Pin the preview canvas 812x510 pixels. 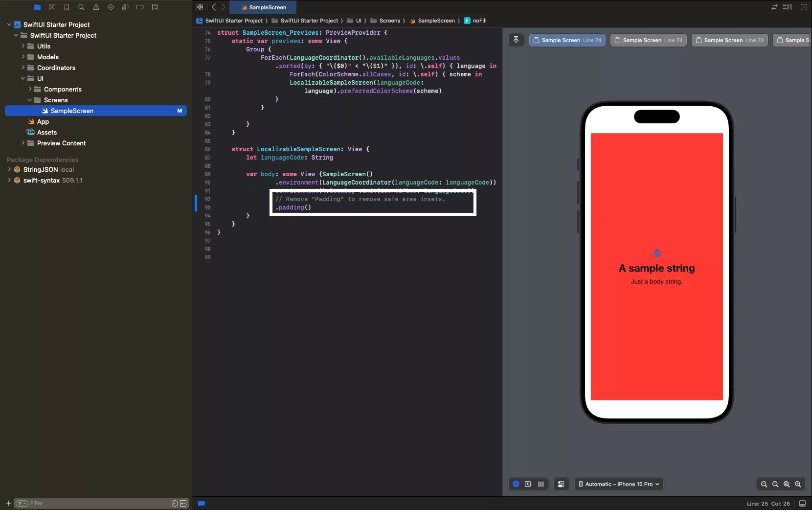click(x=516, y=40)
